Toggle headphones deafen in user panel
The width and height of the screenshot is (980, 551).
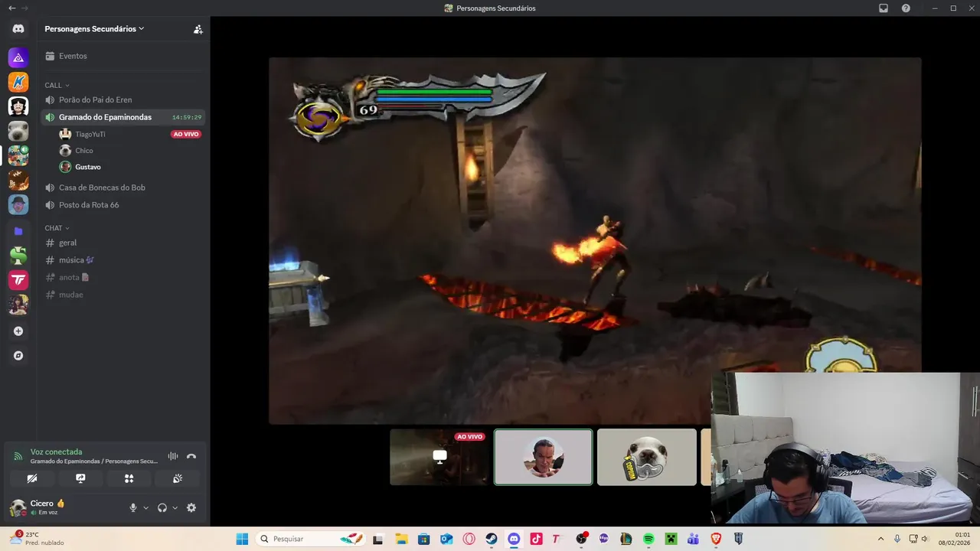162,507
